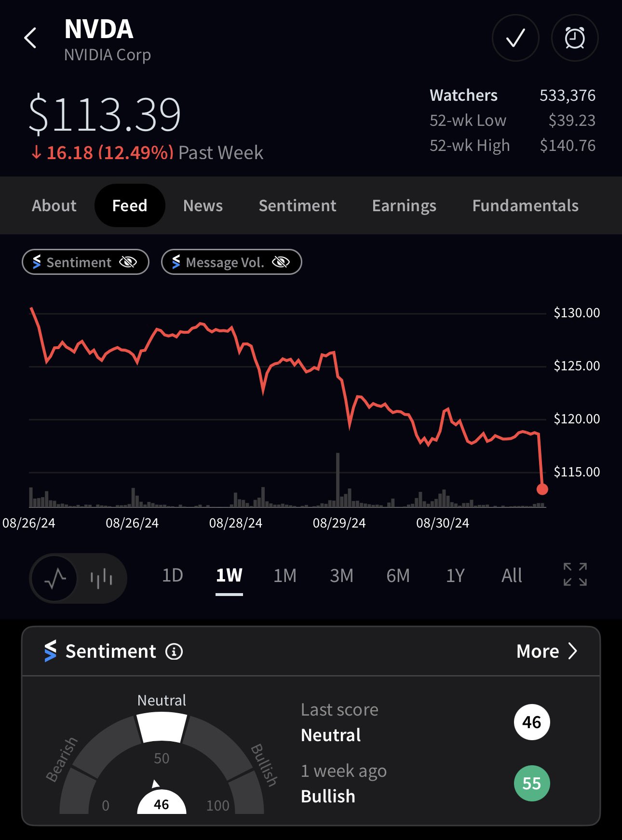Open the price alert clock icon
The image size is (622, 840).
click(575, 38)
